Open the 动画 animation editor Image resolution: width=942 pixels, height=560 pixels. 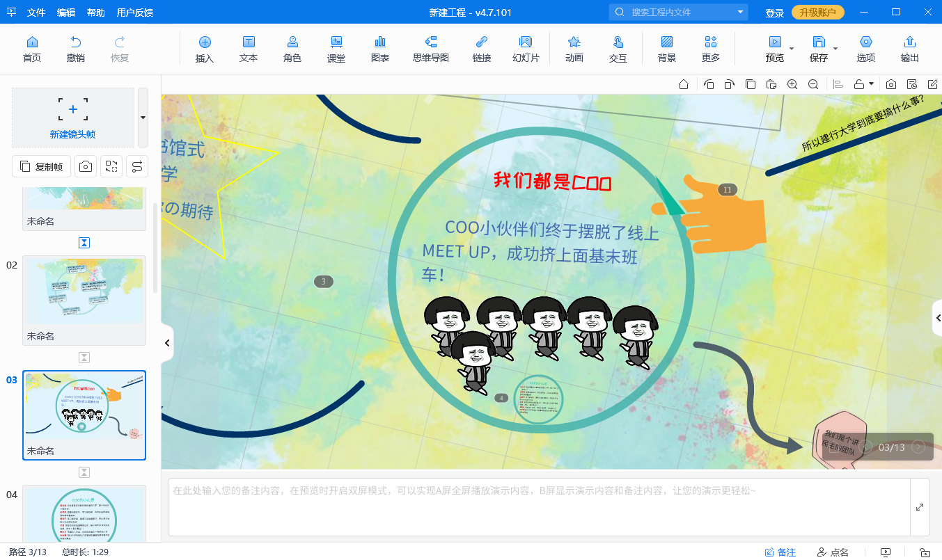[574, 49]
